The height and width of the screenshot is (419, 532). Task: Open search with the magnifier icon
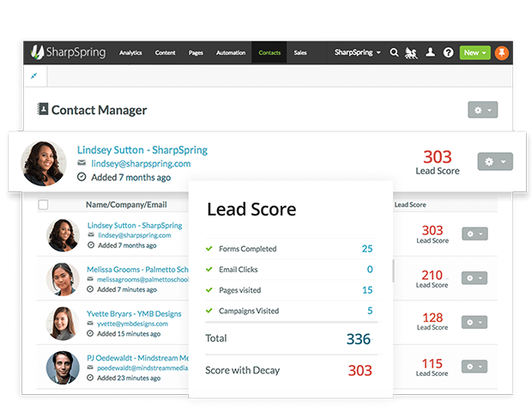click(x=395, y=52)
